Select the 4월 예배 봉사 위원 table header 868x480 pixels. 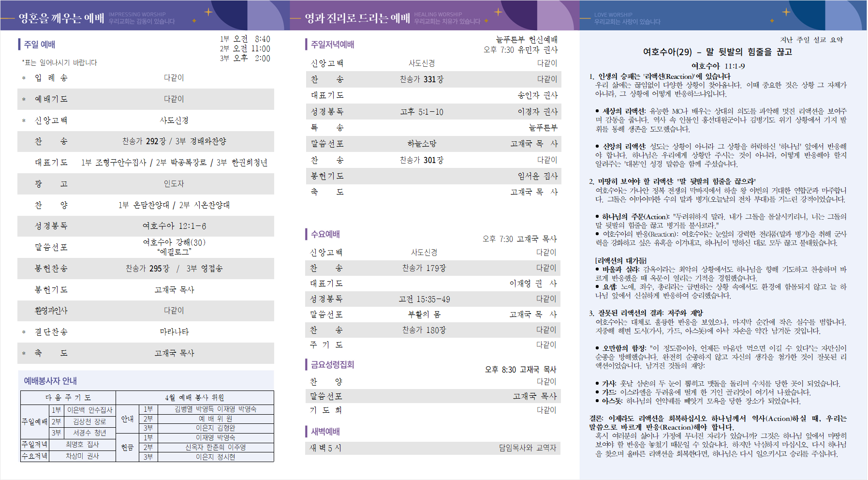194,397
